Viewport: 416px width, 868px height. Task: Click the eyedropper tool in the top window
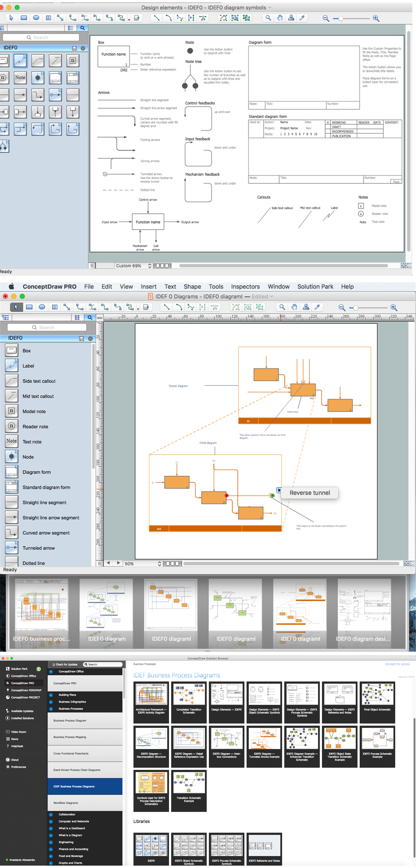click(x=302, y=18)
